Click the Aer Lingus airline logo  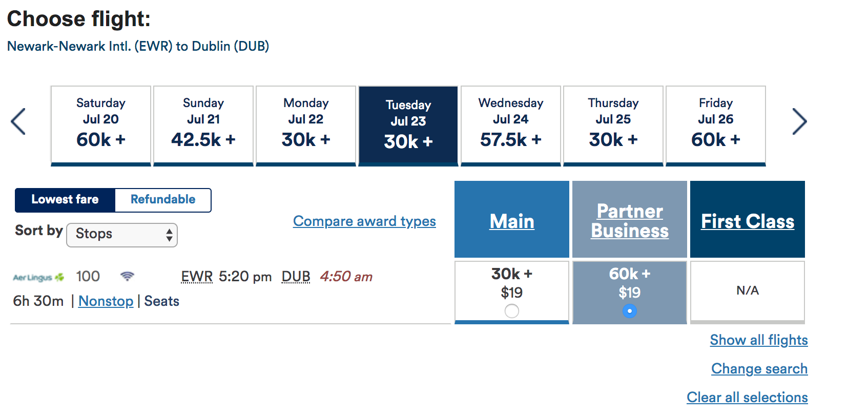click(38, 277)
